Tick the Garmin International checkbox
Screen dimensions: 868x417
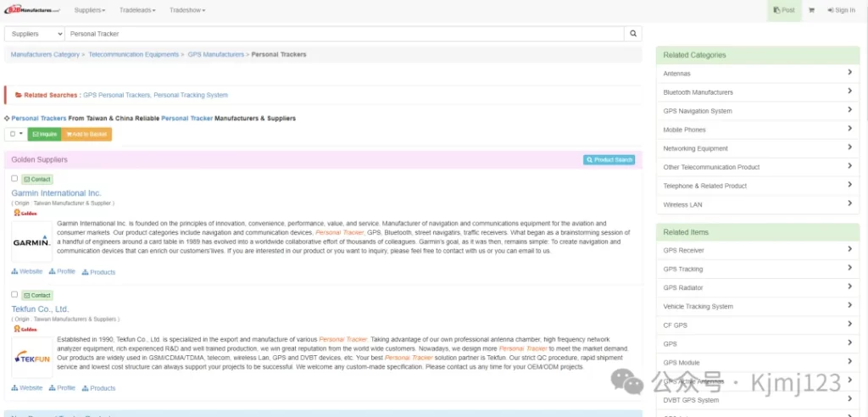tap(14, 178)
